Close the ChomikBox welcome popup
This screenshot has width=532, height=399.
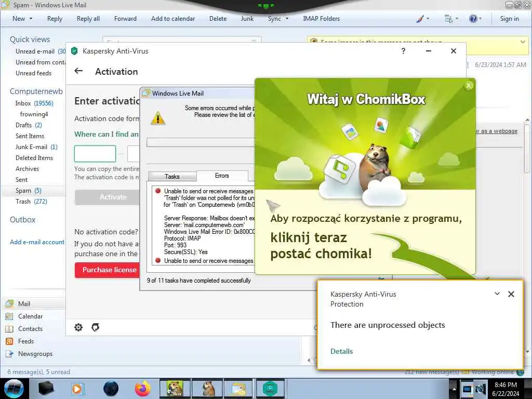coord(469,86)
